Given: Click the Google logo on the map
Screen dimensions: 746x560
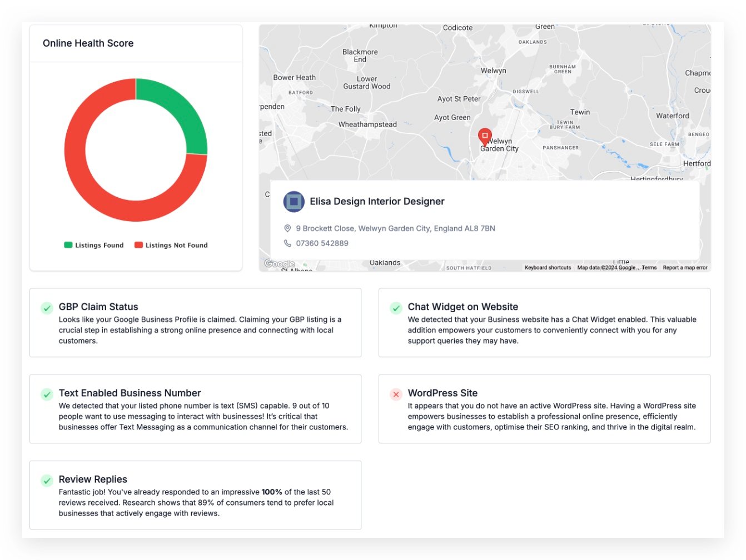Looking at the screenshot, I should pyautogui.click(x=280, y=264).
